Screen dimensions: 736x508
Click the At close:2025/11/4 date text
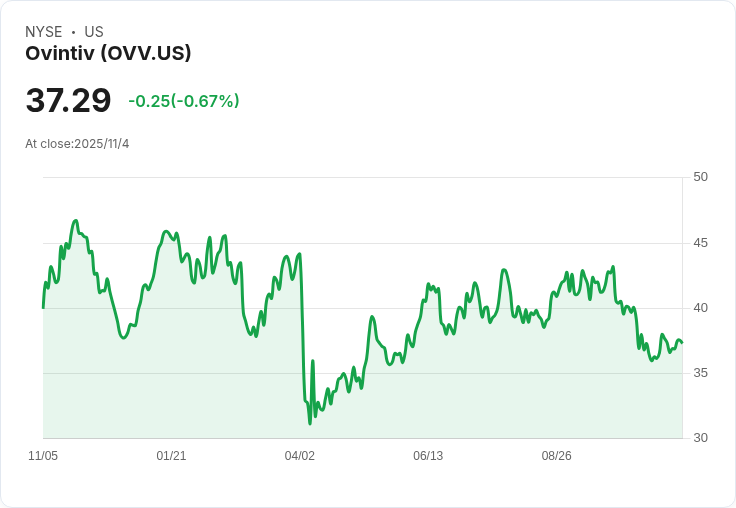77,144
